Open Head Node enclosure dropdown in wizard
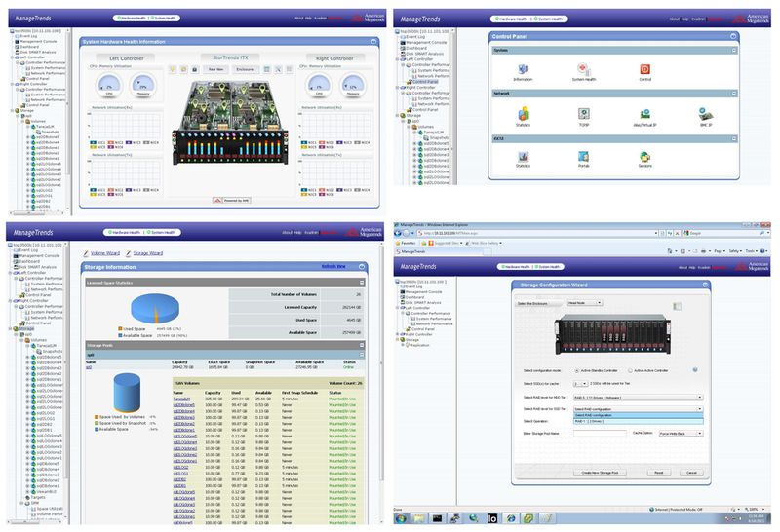Viewport: 780px width, 532px height. coord(584,303)
